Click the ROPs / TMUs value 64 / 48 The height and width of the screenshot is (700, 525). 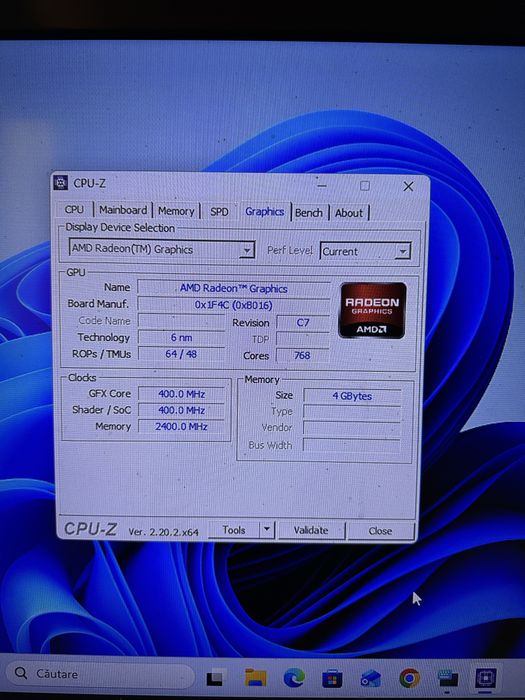point(181,354)
